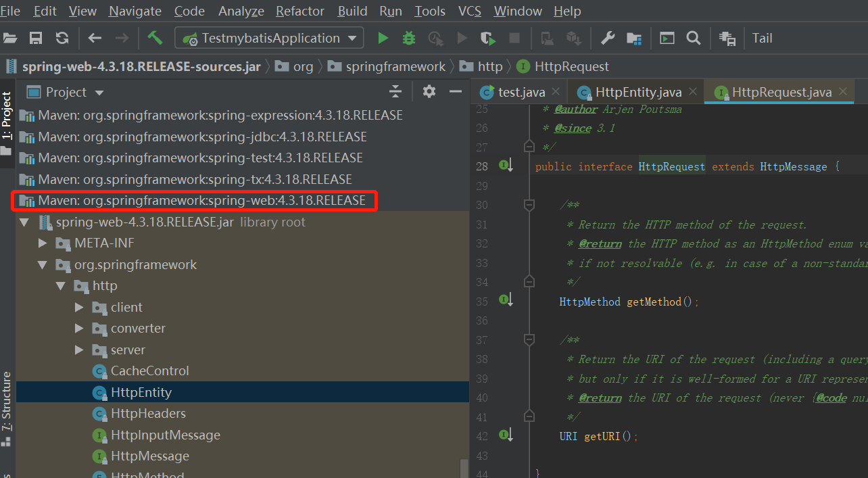Click the Run Anything terminal-window icon
Screen dimensions: 868x478
(x=667, y=38)
